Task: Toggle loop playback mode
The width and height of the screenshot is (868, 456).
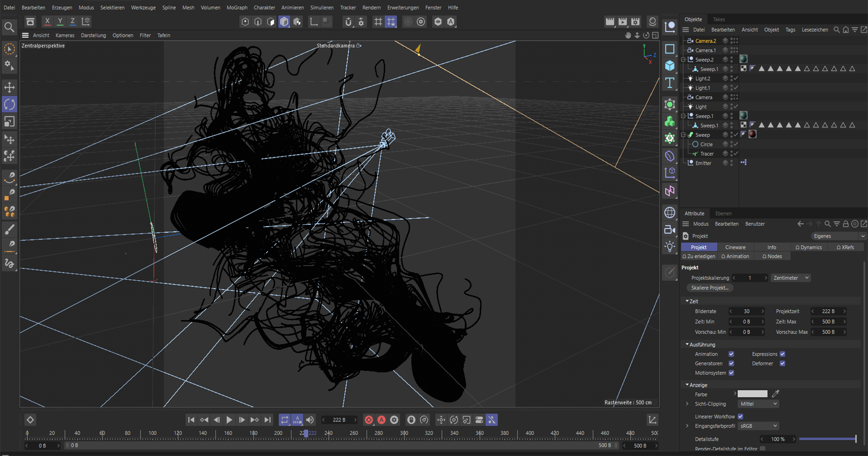Action: point(284,420)
